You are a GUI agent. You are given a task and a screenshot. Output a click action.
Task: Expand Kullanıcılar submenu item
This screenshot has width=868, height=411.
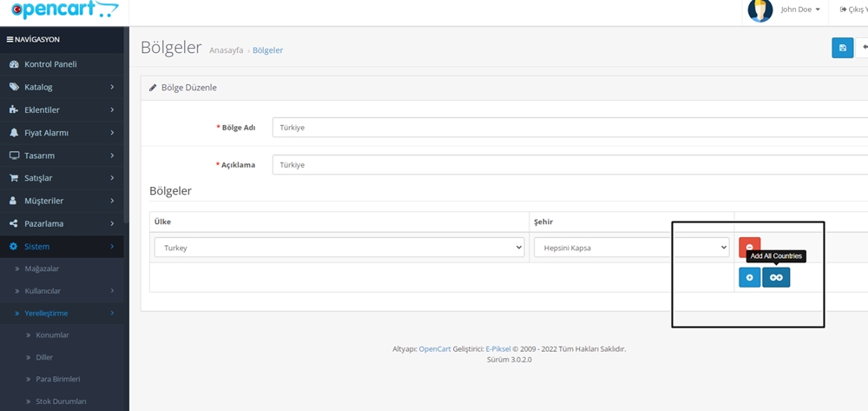pyautogui.click(x=62, y=291)
